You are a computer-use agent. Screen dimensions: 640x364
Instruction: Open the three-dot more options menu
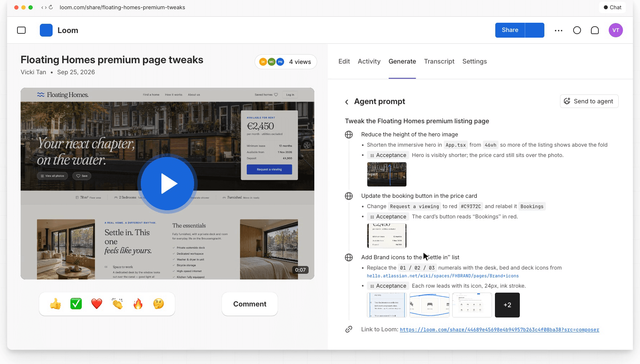559,31
